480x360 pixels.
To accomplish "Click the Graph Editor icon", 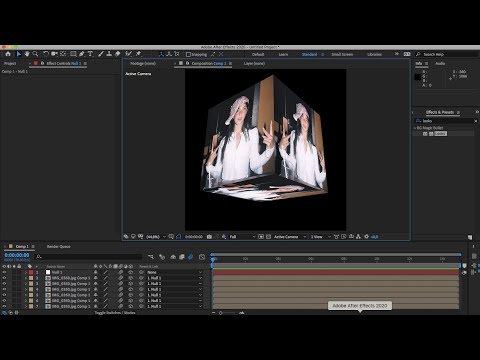I will click(x=202, y=257).
